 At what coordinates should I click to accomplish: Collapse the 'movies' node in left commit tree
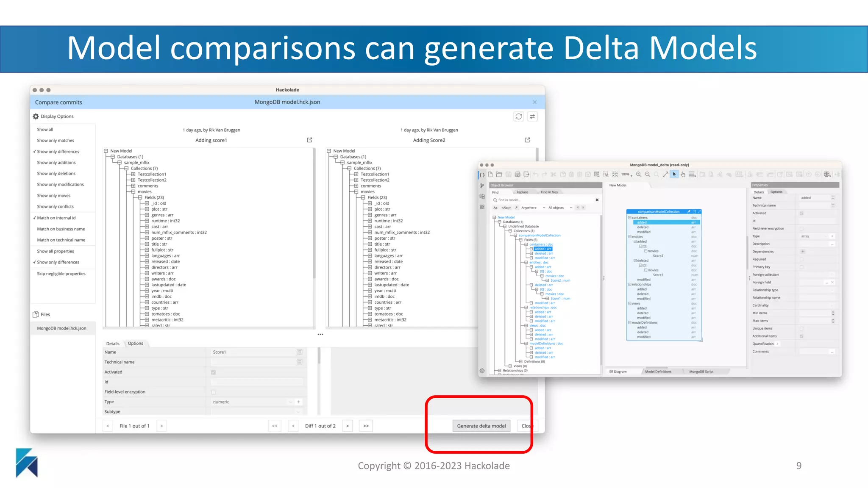pyautogui.click(x=133, y=192)
